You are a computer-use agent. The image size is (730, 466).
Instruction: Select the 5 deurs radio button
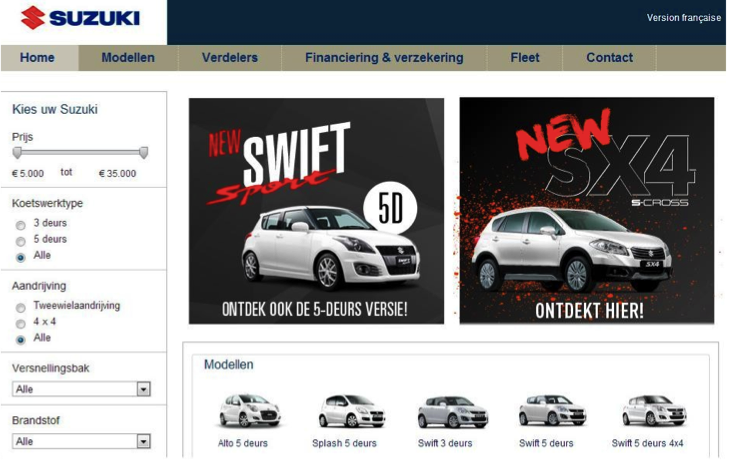(x=20, y=242)
